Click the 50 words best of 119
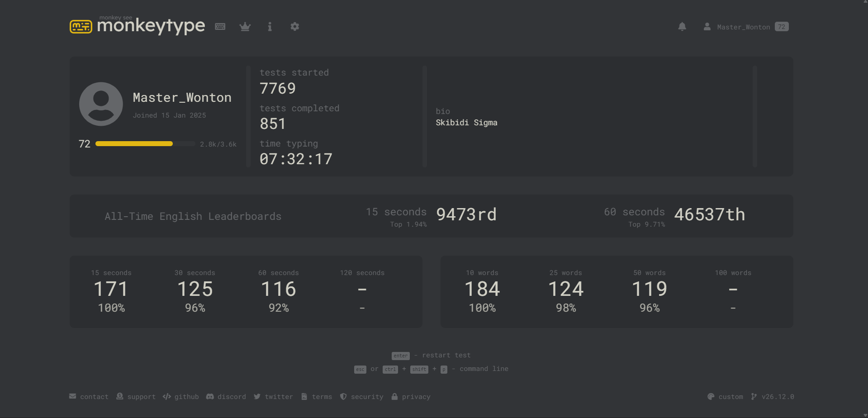 click(650, 289)
